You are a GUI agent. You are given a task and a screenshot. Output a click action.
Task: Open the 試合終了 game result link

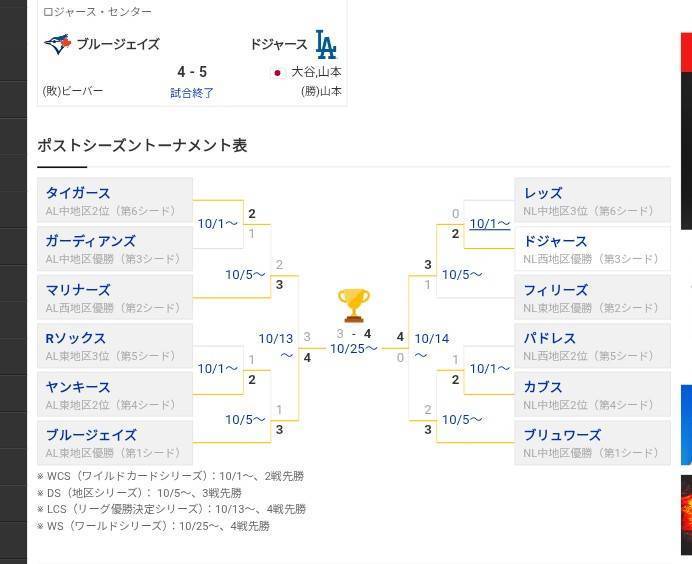coord(192,93)
